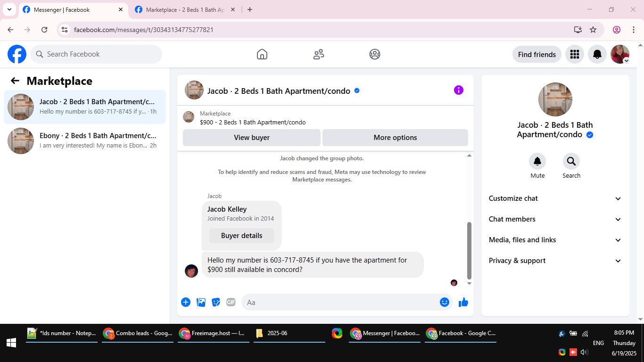Open Freeimage.host Chrome window in taskbar
This screenshot has height=362, width=644.
tap(214, 333)
